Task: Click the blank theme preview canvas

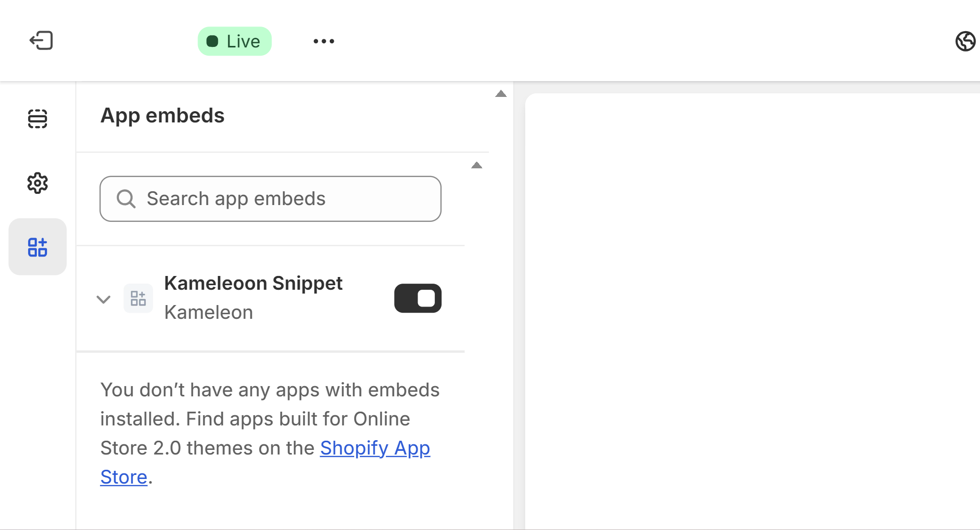Action: click(x=750, y=306)
